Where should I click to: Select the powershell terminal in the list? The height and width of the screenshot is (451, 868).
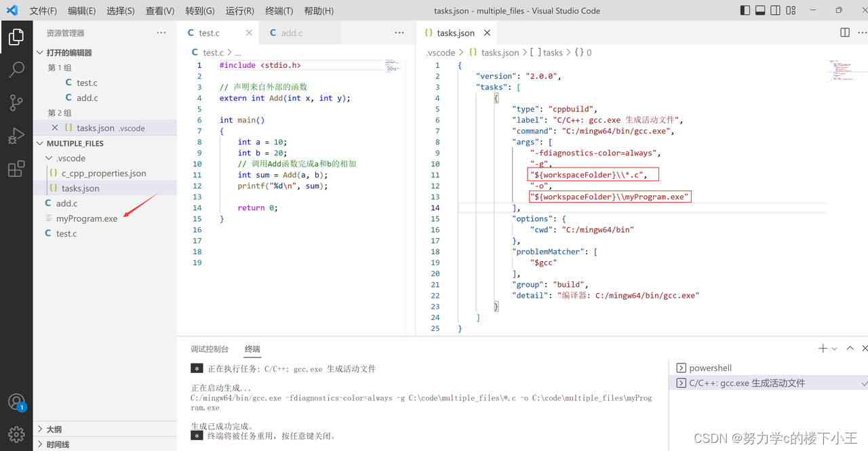(710, 368)
